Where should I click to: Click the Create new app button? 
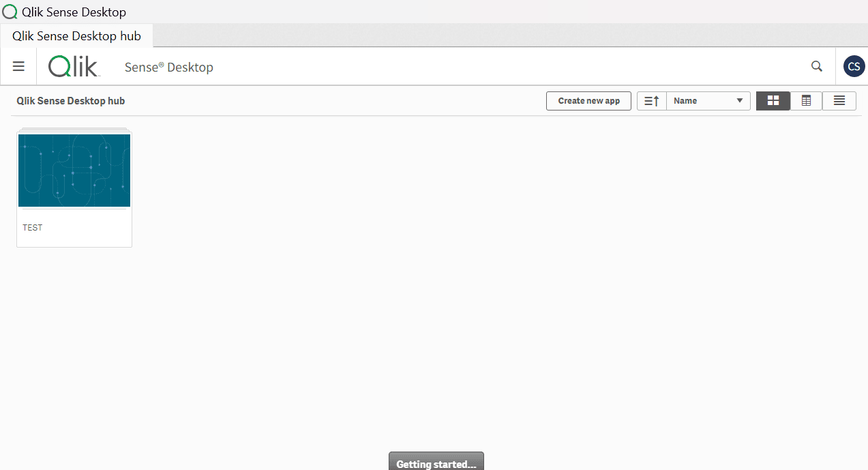(588, 100)
